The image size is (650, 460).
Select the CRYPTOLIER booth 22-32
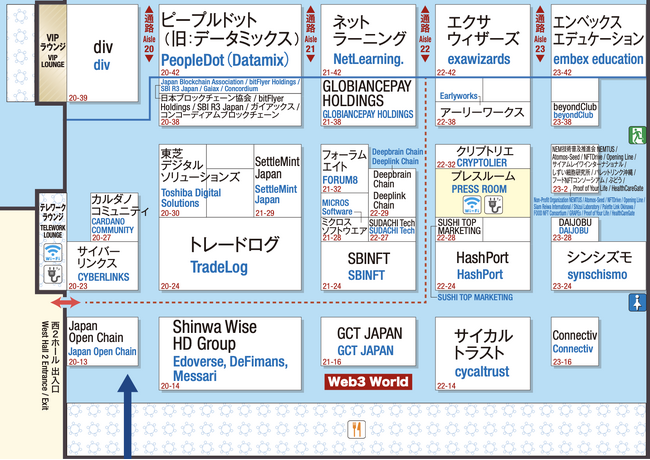pos(483,157)
